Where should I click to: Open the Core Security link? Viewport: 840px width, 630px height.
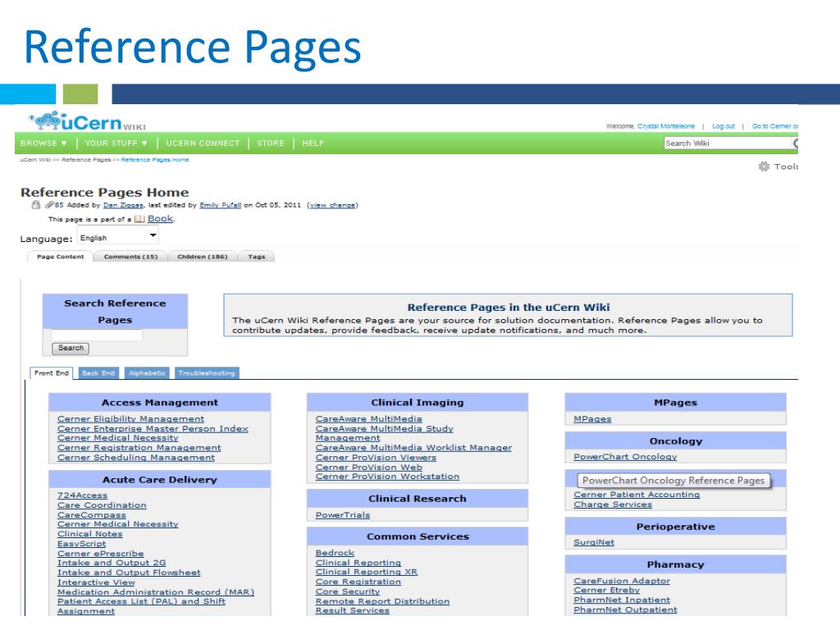348,591
